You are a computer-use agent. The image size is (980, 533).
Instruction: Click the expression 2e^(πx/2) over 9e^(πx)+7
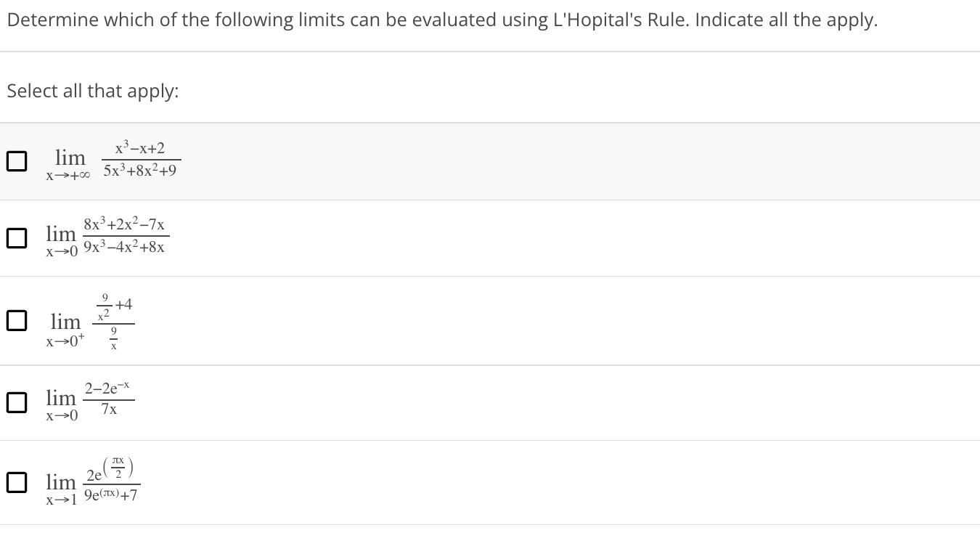[111, 480]
